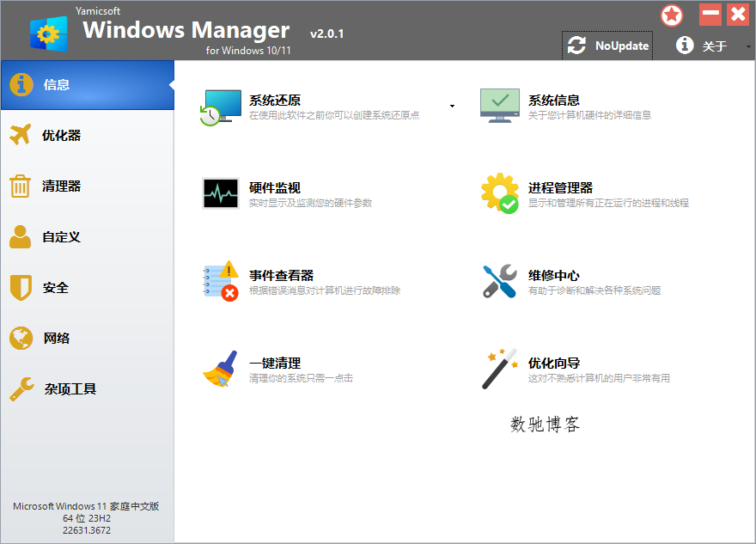Click the info circle icon beside 关于

point(685,46)
